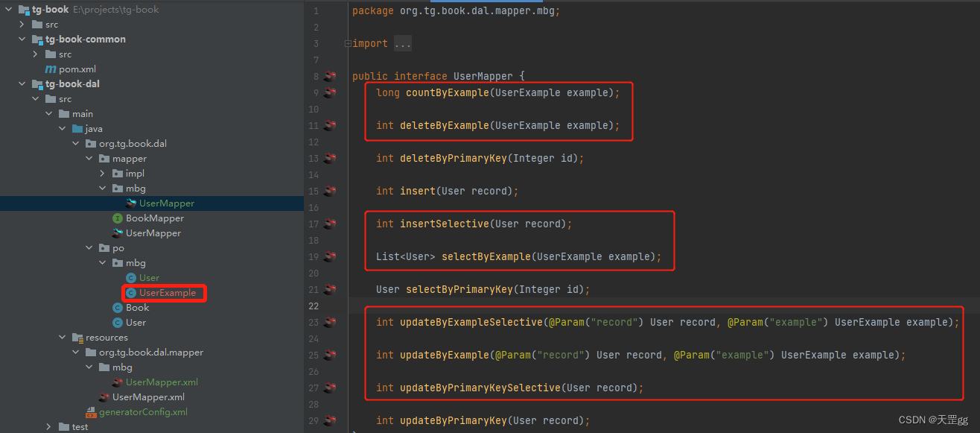Click the UserMapper interface name in the editor
This screenshot has height=433, width=980.
point(483,76)
